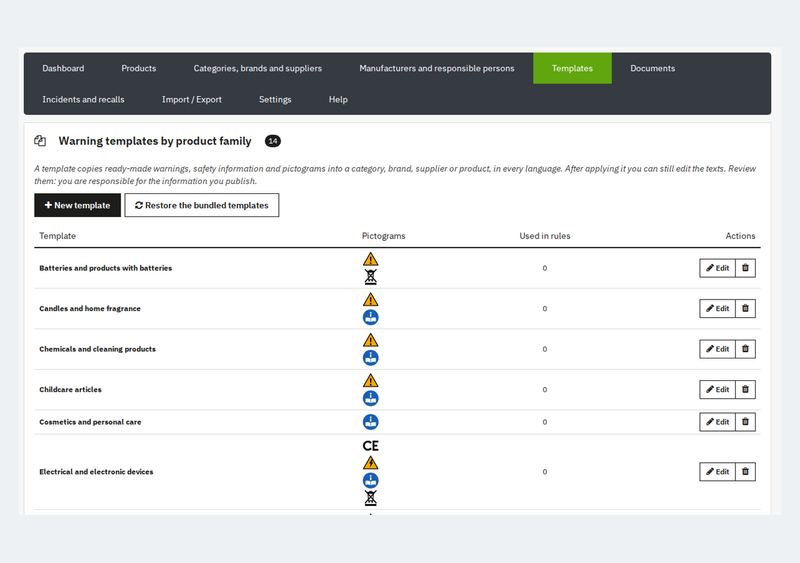Click the electrical hazard warning pictogram
The image size is (800, 563).
(370, 463)
